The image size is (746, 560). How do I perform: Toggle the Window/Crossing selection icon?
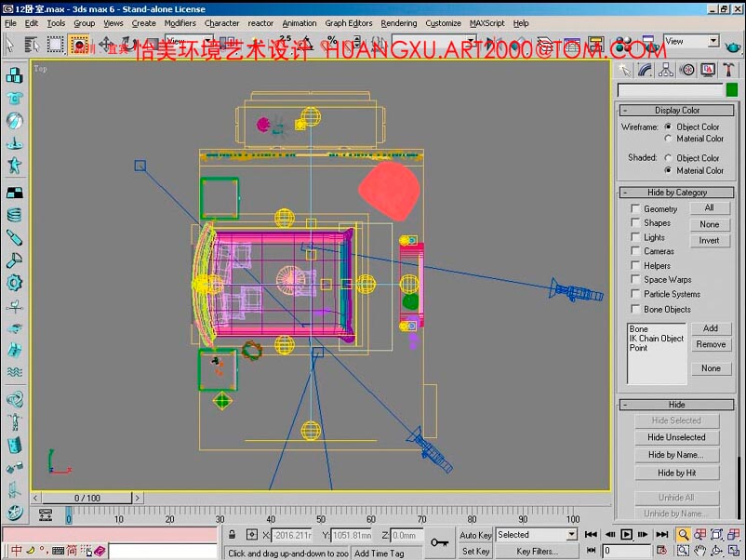click(78, 46)
